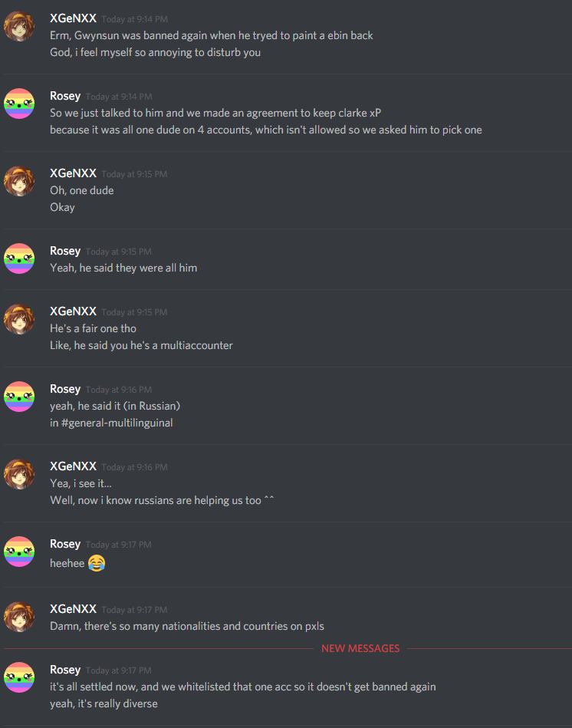Open Rosey avatar beside 'he said it (in Russian)'
The height and width of the screenshot is (728, 572).
tap(19, 397)
